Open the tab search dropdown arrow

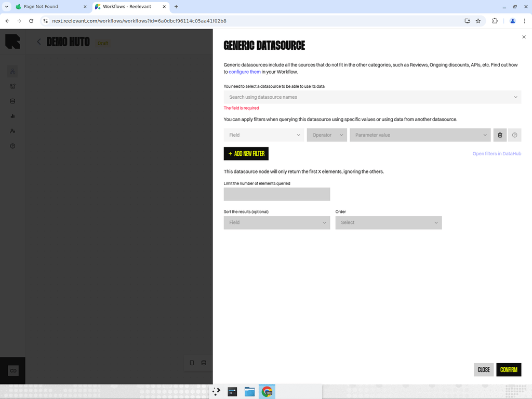pyautogui.click(x=6, y=6)
